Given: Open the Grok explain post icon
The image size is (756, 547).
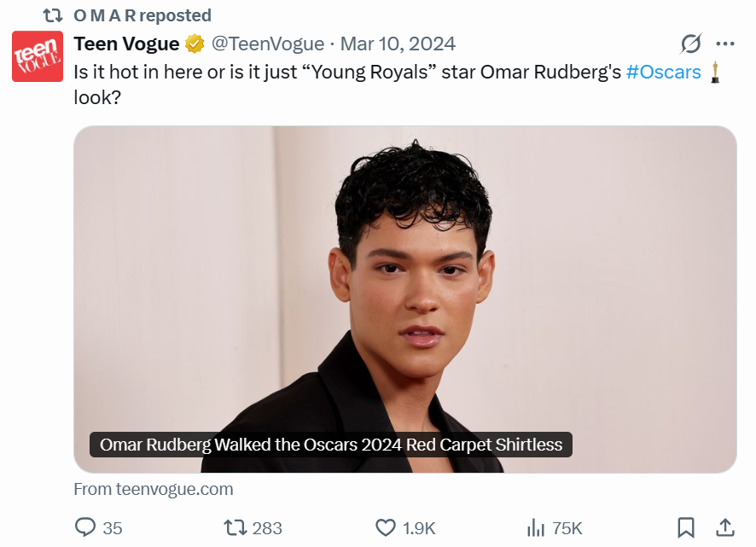Looking at the screenshot, I should (x=690, y=44).
